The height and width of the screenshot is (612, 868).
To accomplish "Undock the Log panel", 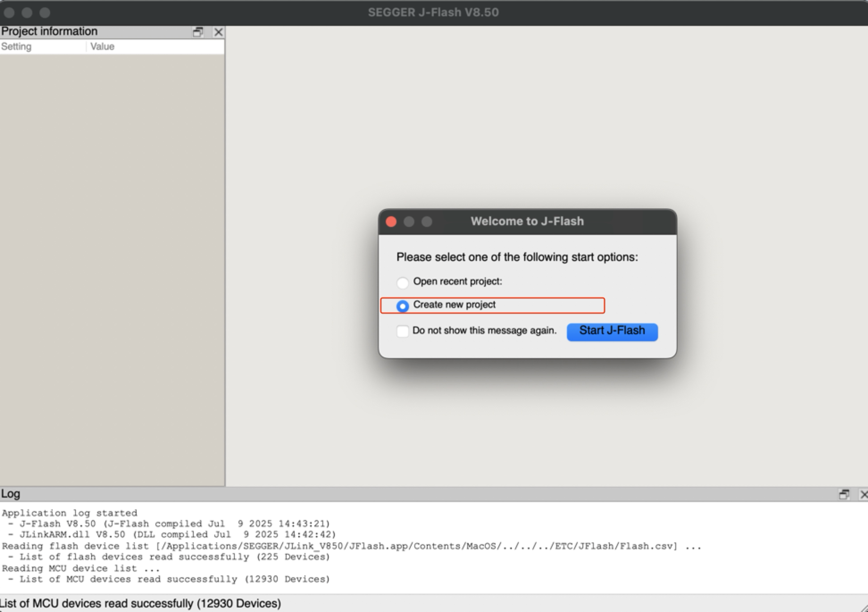I will pyautogui.click(x=844, y=494).
